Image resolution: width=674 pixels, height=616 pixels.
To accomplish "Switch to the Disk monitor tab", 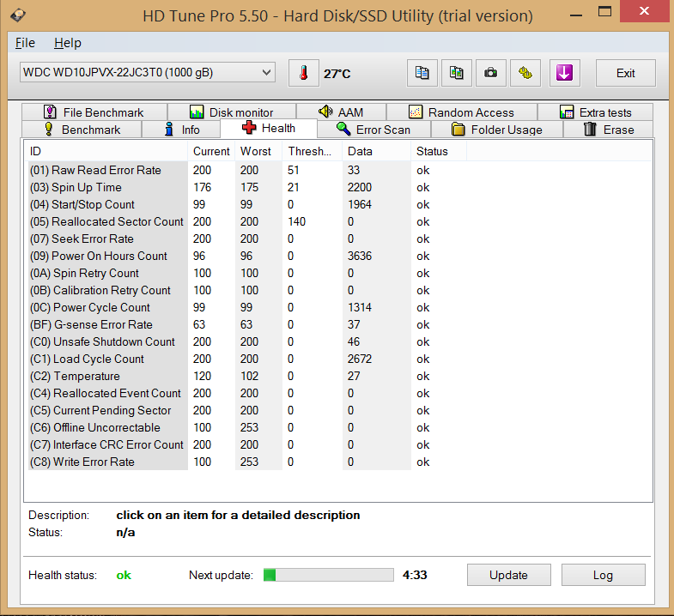I will [x=232, y=112].
